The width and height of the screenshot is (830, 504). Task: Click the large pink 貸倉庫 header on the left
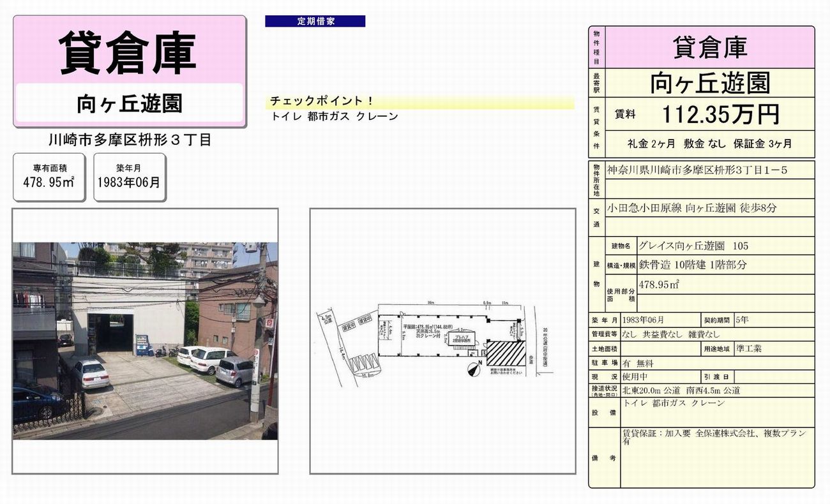click(129, 51)
